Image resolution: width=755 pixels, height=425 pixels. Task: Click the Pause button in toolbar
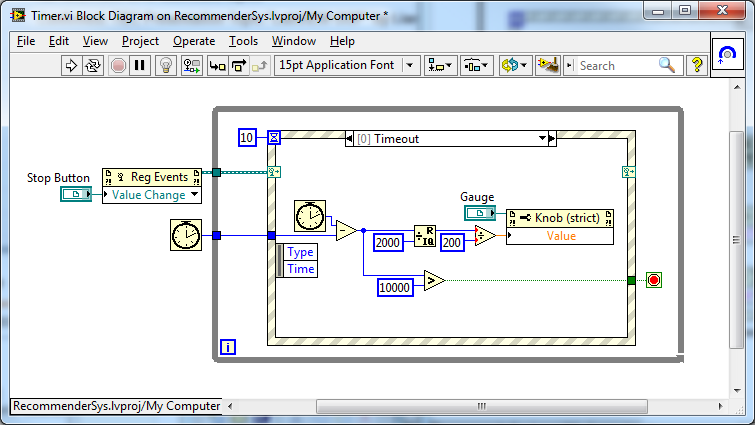[x=140, y=66]
